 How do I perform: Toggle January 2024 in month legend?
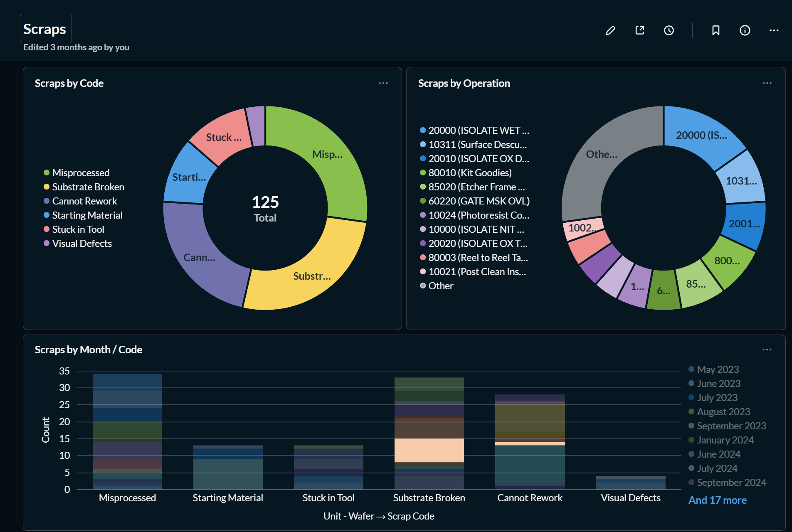(x=721, y=440)
